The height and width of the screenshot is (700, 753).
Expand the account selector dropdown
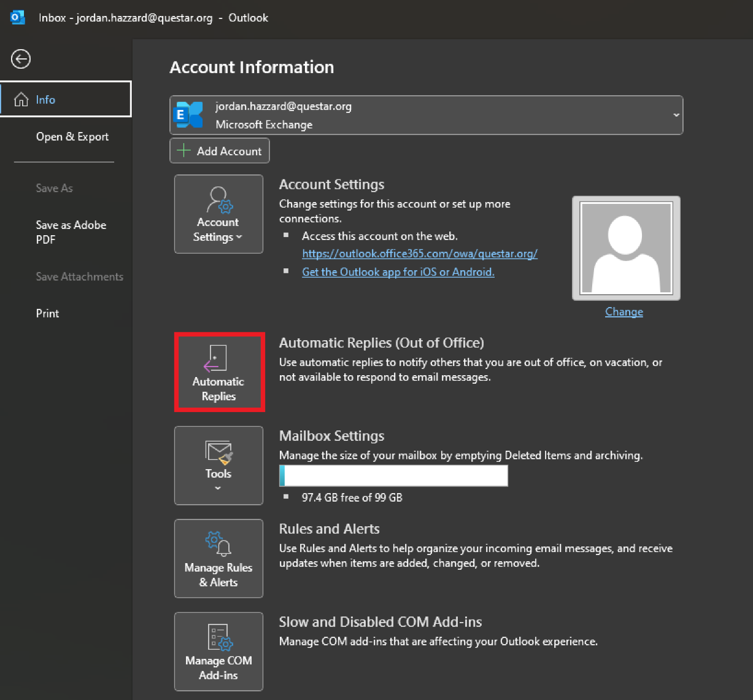(x=676, y=115)
